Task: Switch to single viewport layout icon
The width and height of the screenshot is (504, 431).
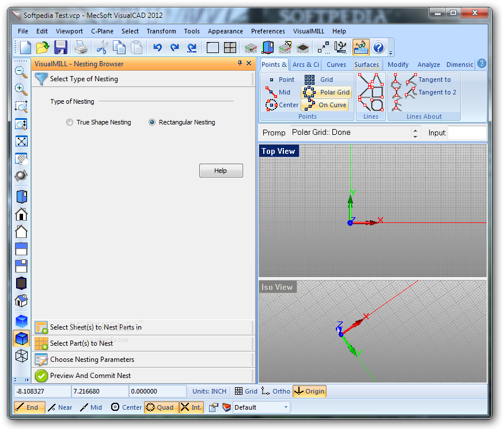Action: pos(213,48)
